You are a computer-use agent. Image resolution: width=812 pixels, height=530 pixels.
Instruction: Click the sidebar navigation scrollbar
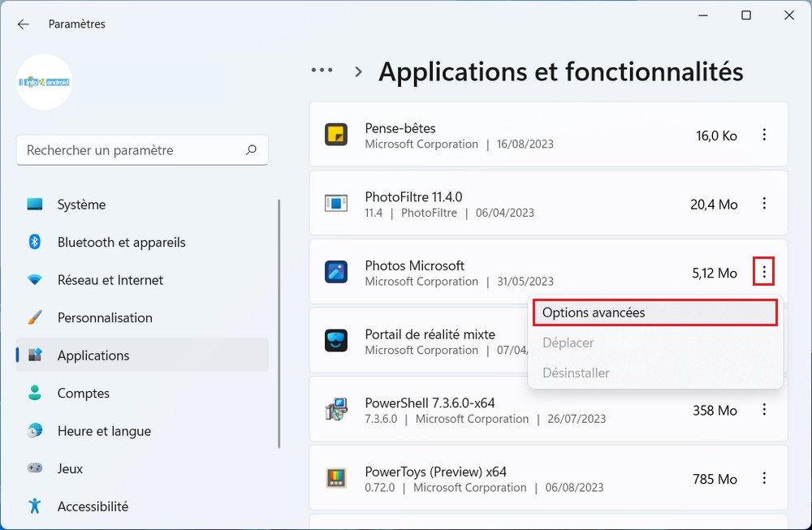[279, 324]
